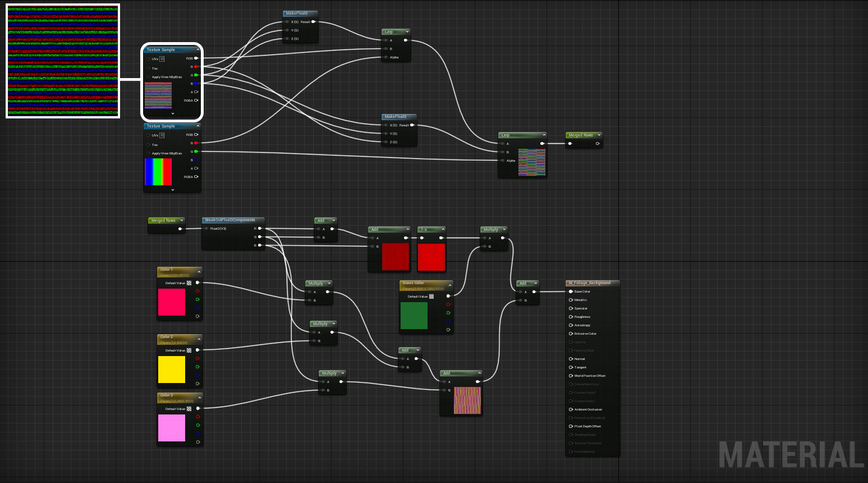Select the Specular input pin
Viewport: 868px width, 483px height.
[x=571, y=308]
